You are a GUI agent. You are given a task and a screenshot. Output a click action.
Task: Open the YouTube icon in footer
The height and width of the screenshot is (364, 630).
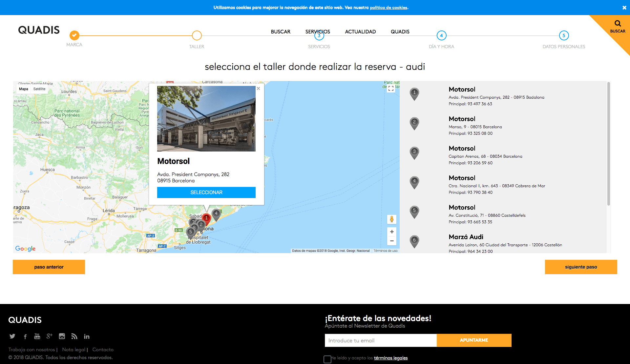click(37, 336)
